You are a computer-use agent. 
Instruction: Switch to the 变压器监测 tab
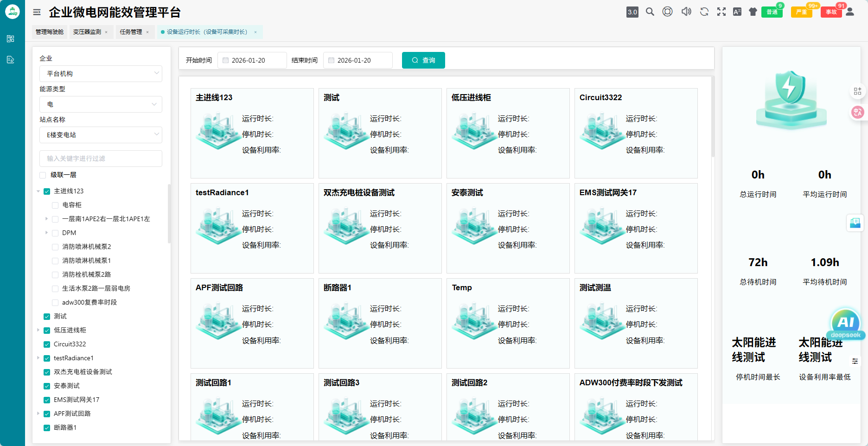coord(87,32)
